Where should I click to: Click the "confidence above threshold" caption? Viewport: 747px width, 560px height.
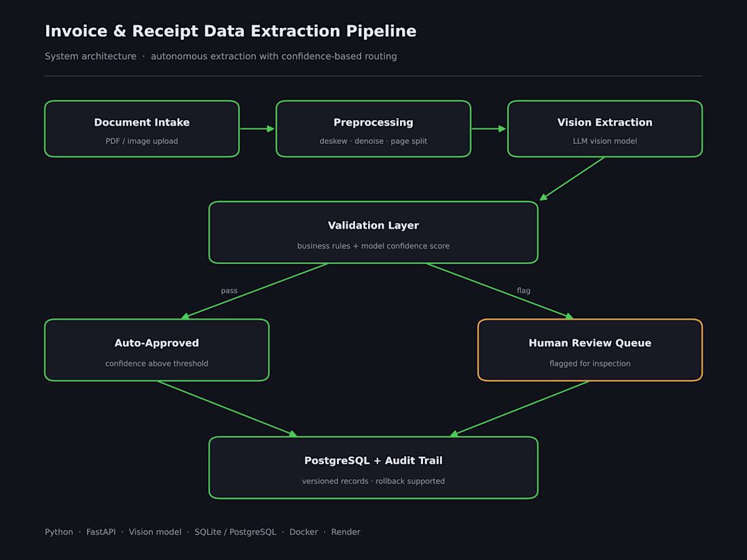157,363
